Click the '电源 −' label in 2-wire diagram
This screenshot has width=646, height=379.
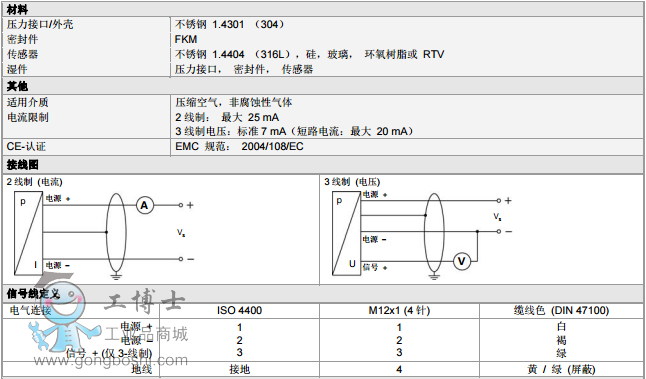(x=58, y=265)
